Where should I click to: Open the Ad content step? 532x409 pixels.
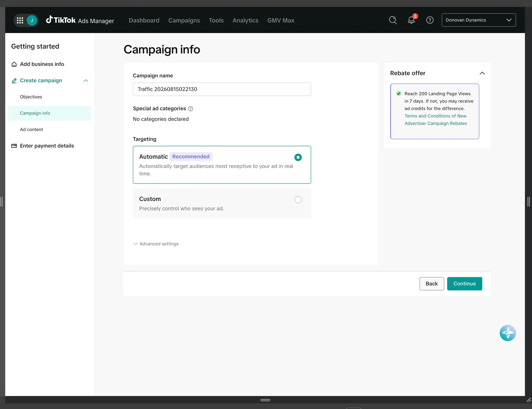click(x=31, y=130)
